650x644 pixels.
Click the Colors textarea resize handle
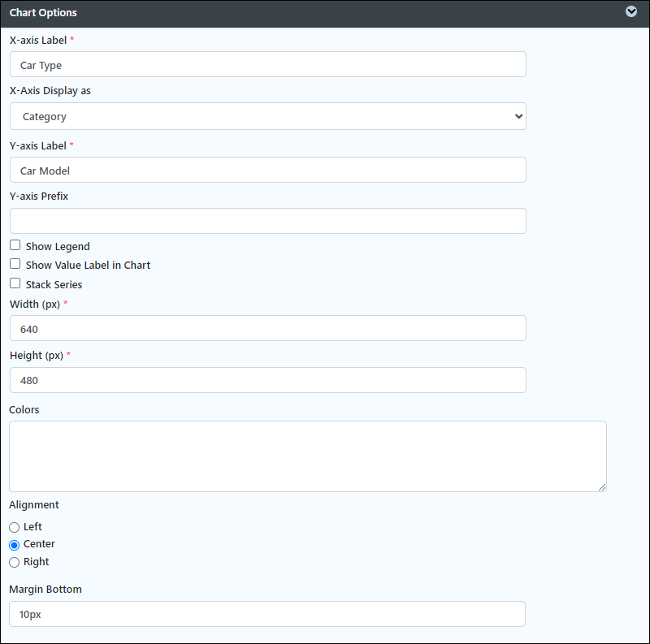(602, 488)
